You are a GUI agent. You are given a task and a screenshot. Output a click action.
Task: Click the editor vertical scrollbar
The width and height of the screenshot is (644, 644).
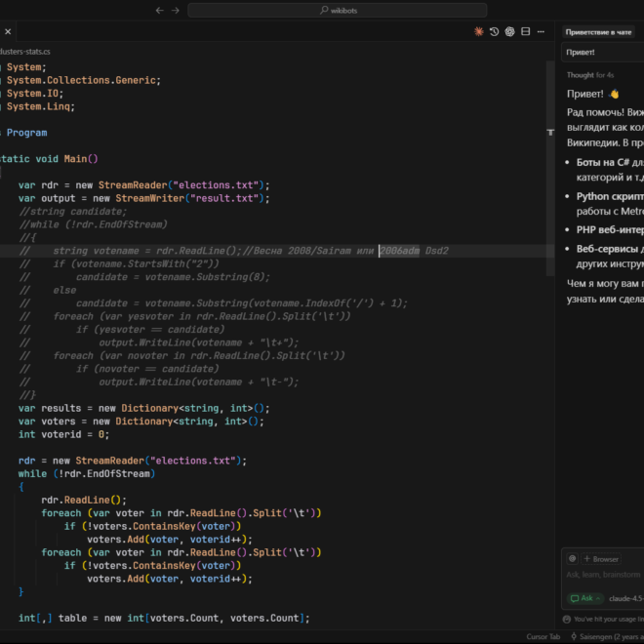[550, 169]
